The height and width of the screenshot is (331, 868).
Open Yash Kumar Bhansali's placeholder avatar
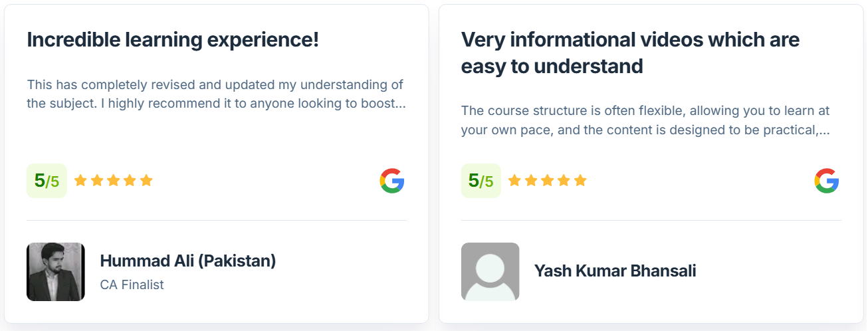(490, 272)
